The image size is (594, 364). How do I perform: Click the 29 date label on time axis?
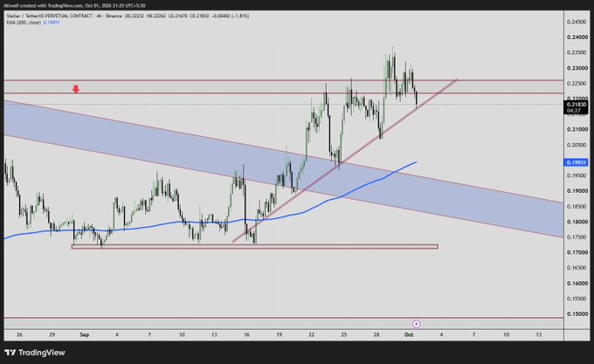tap(52, 334)
